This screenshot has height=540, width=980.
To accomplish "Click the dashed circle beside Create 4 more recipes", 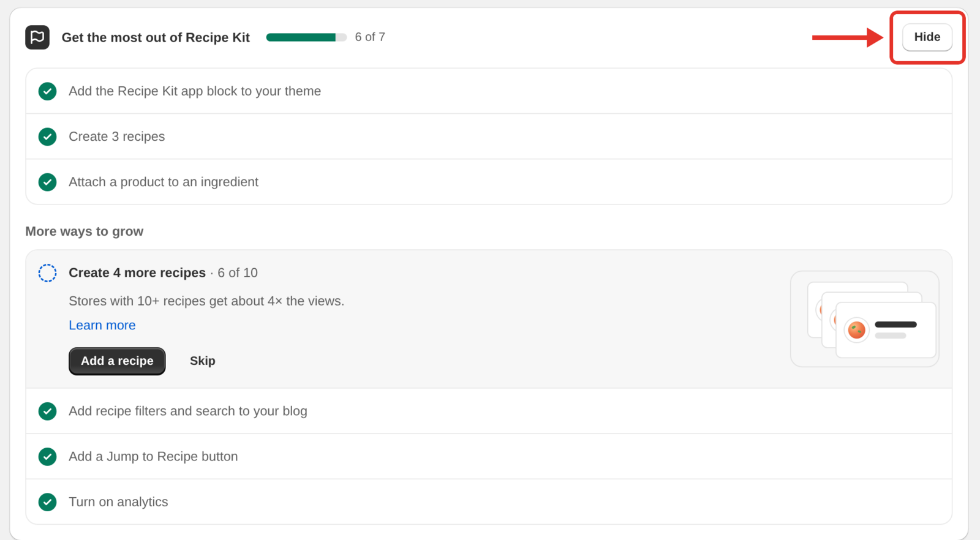I will 47,273.
